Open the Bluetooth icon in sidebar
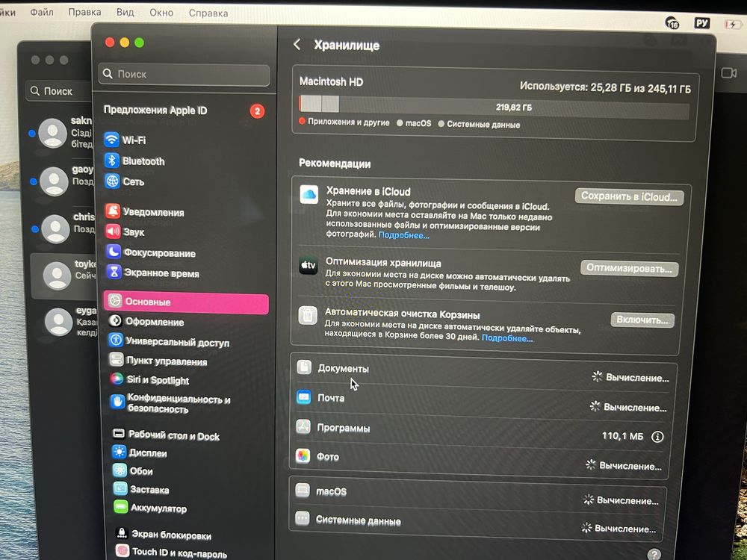 coord(112,161)
